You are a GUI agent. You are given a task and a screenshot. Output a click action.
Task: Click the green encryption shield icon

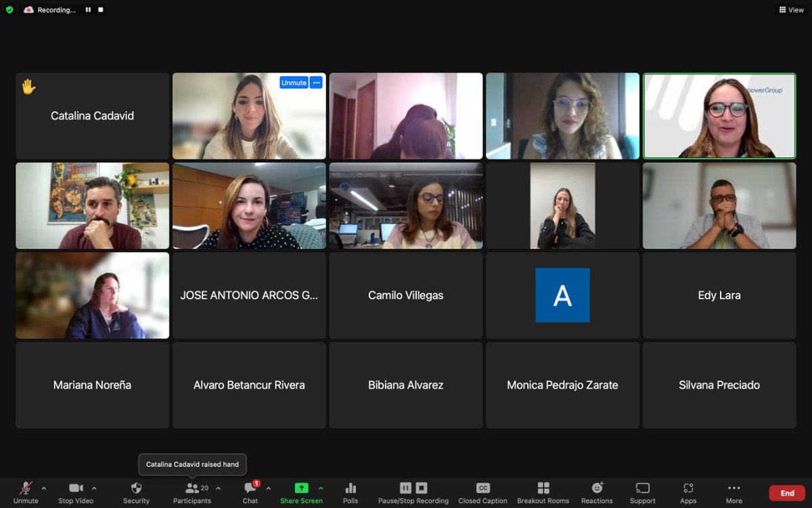tap(9, 9)
